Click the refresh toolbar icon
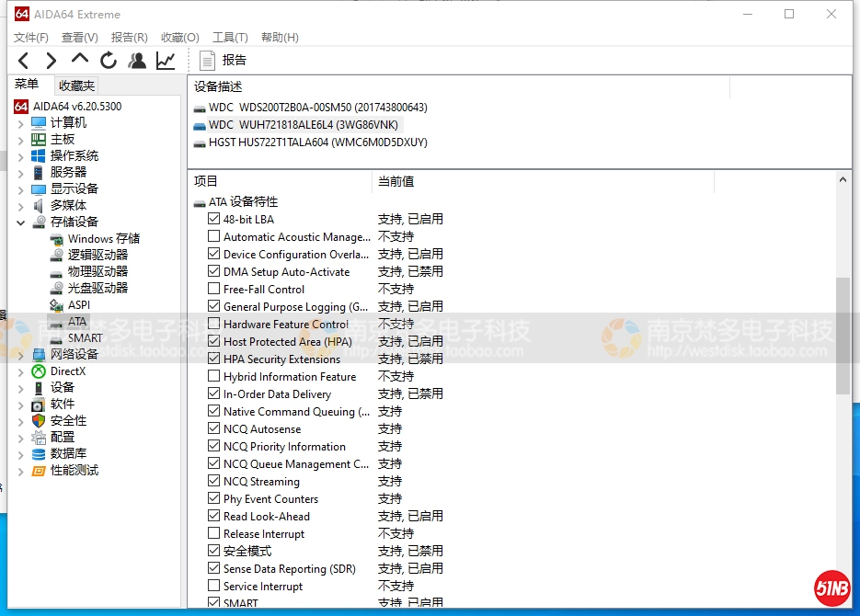Image resolution: width=860 pixels, height=616 pixels. pyautogui.click(x=109, y=61)
